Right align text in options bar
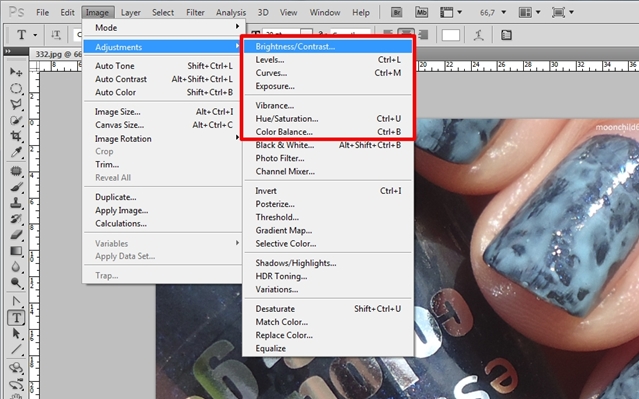639x399 pixels. tap(423, 35)
